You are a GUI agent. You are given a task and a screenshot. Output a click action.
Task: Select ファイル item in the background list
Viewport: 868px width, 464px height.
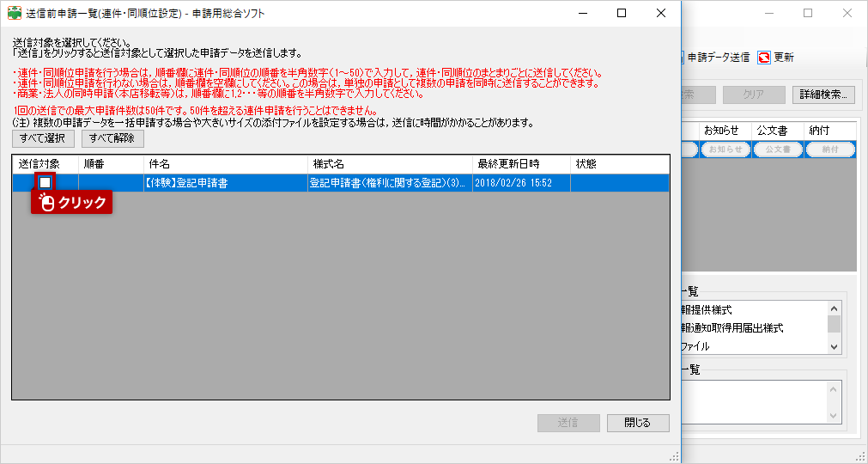click(x=695, y=346)
